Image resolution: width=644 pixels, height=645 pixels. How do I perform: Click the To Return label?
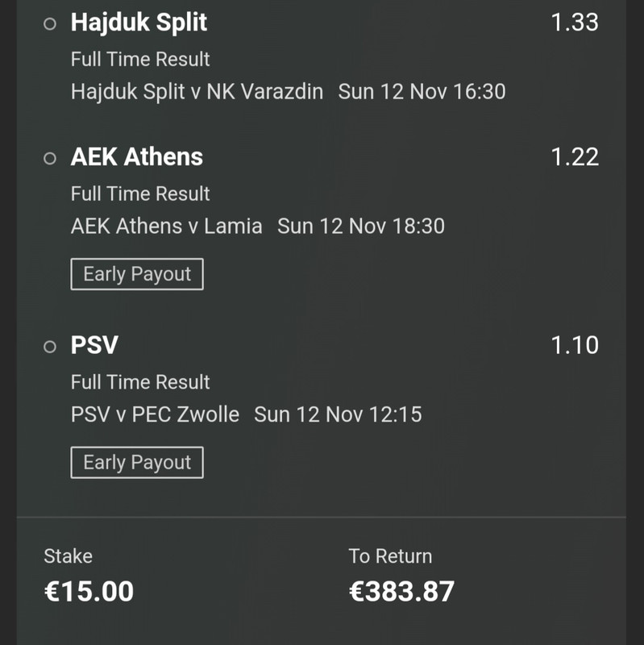(390, 556)
